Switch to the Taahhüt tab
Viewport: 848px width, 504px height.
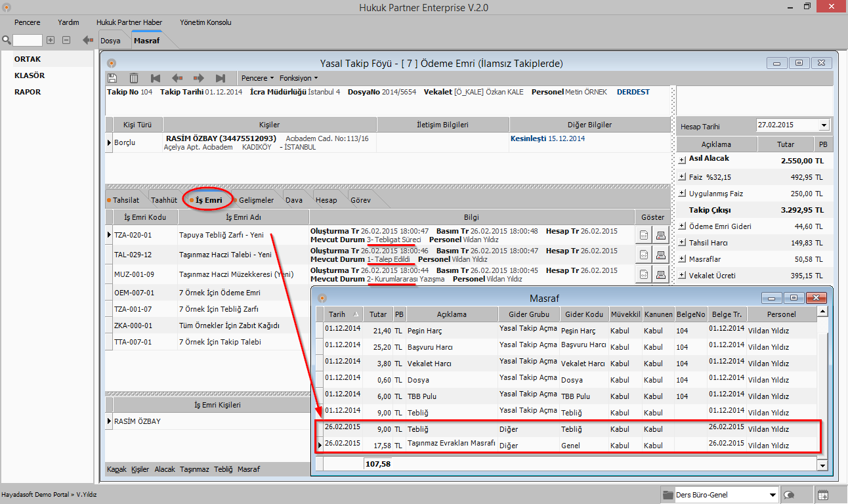[x=164, y=200]
